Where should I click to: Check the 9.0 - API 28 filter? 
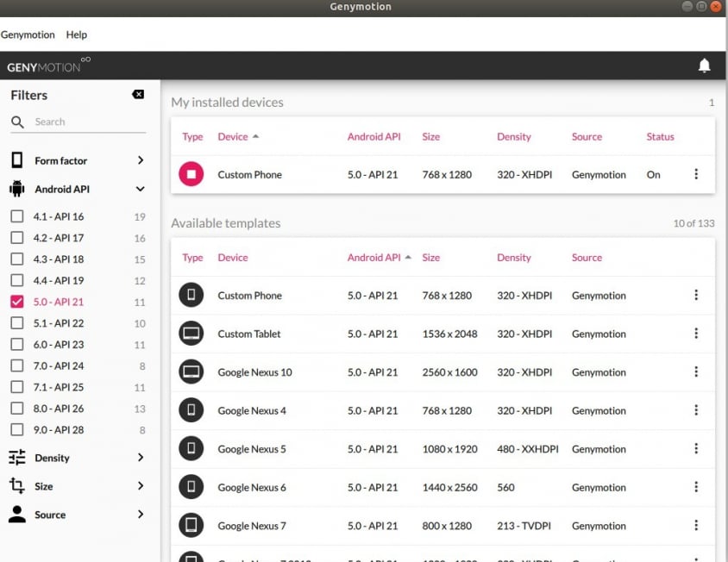(17, 430)
